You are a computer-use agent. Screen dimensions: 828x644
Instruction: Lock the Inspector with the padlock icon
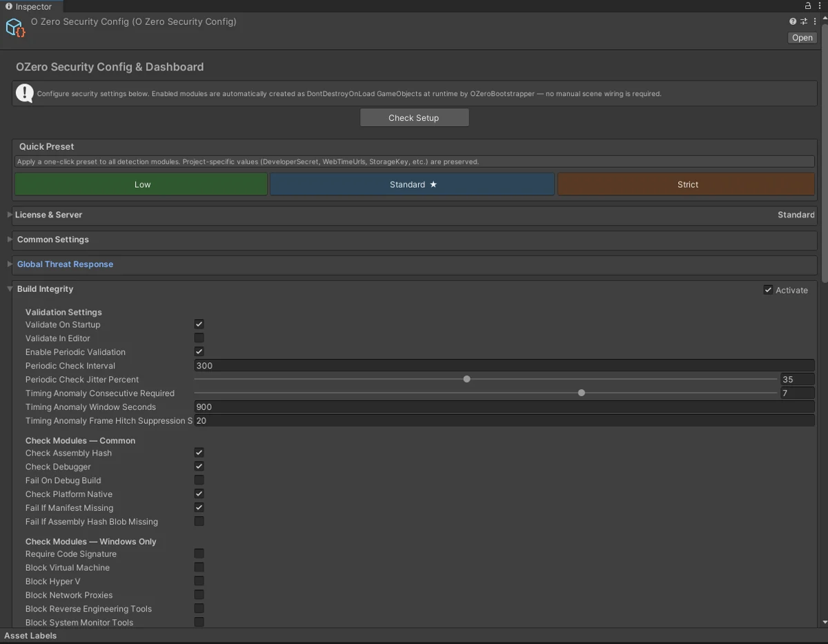[808, 6]
